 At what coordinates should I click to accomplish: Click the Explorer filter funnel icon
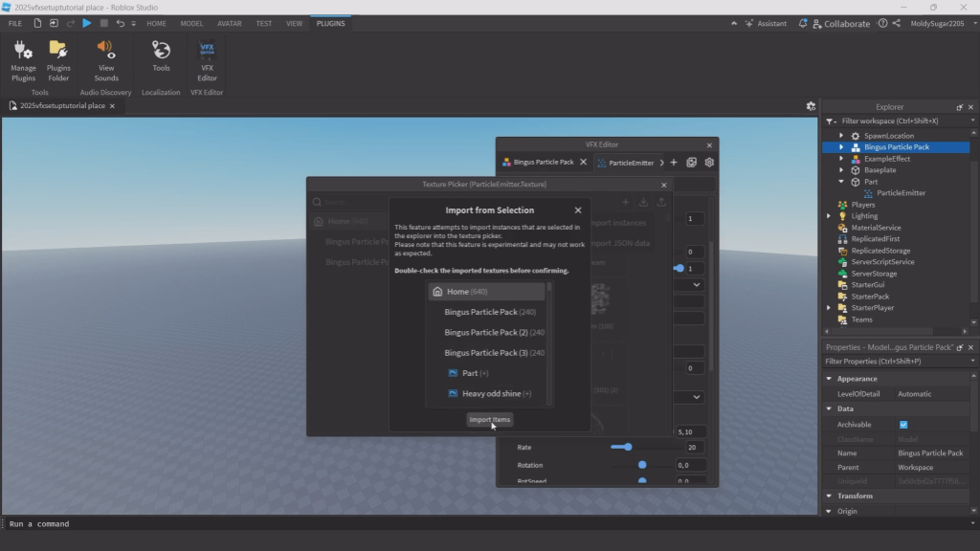pyautogui.click(x=830, y=121)
